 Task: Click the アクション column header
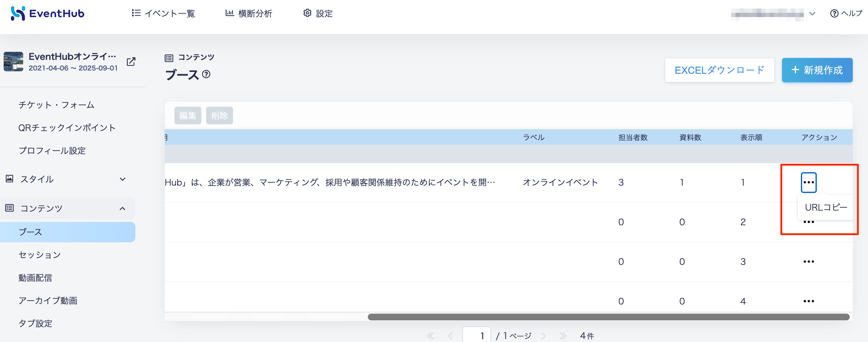click(x=819, y=137)
